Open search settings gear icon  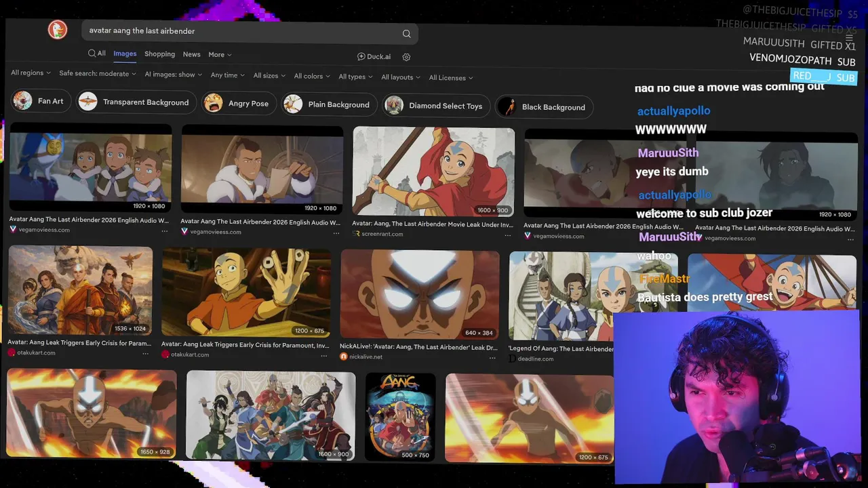[x=406, y=57]
